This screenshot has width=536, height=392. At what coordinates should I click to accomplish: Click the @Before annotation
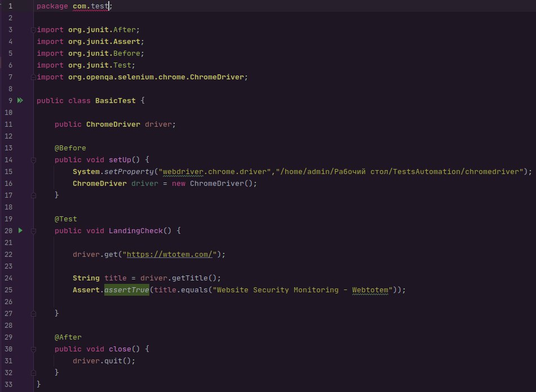[x=70, y=148]
